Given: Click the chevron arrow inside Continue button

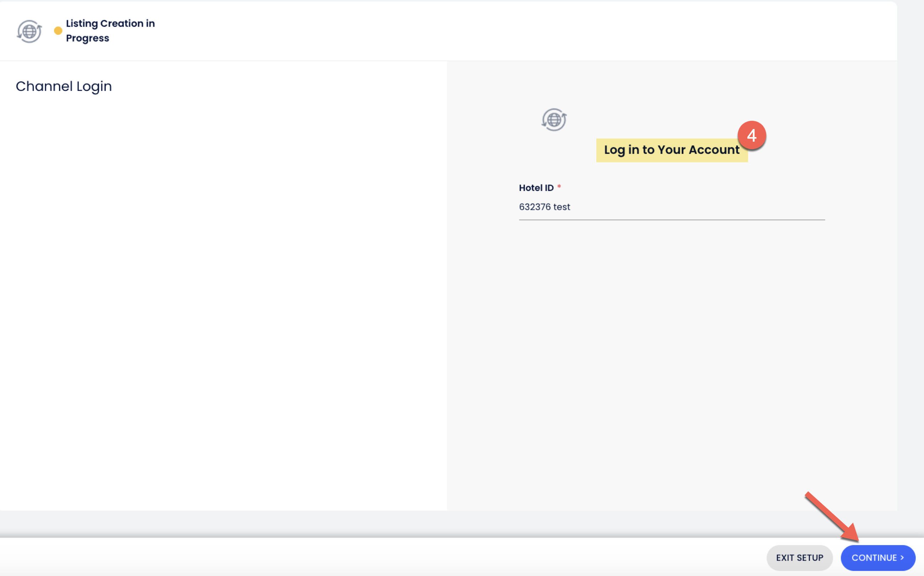Looking at the screenshot, I should [x=902, y=557].
